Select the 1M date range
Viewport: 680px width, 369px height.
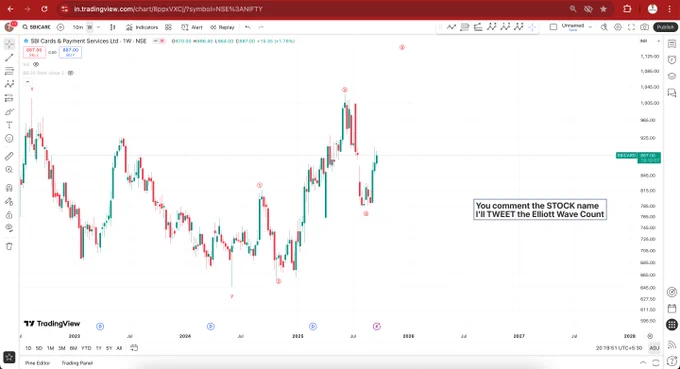[50, 348]
